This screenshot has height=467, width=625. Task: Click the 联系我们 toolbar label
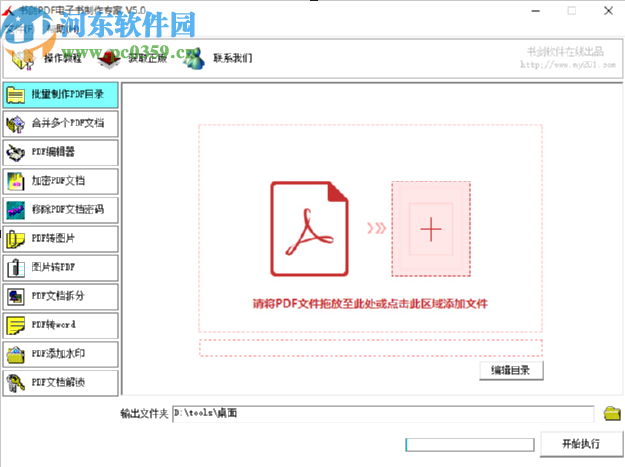click(233, 59)
